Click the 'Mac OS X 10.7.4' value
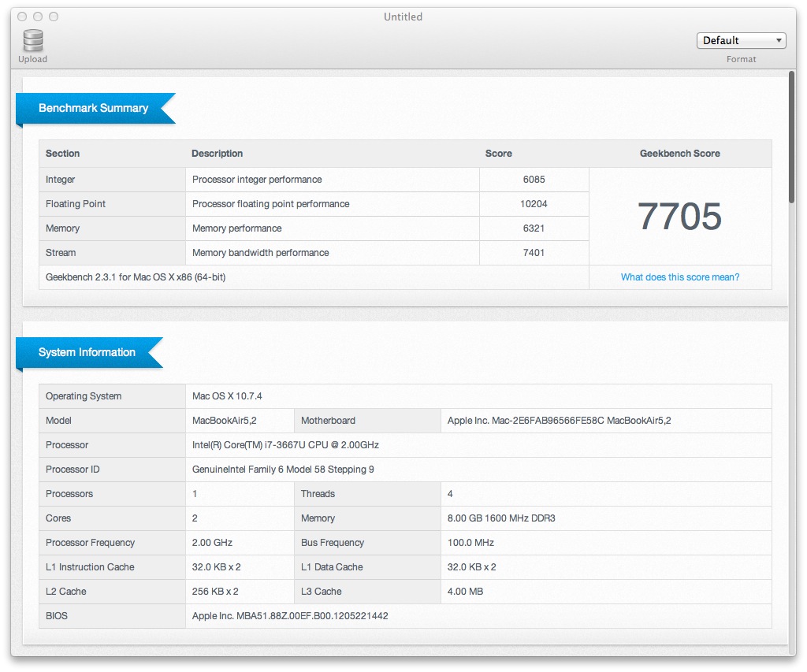This screenshot has height=672, width=807. 227,396
